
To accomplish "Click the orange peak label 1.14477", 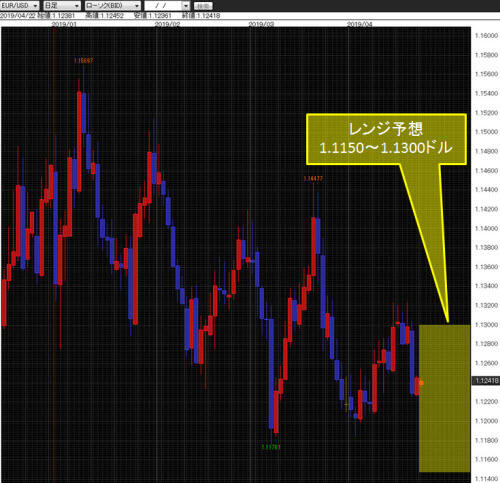I will pyautogui.click(x=313, y=178).
